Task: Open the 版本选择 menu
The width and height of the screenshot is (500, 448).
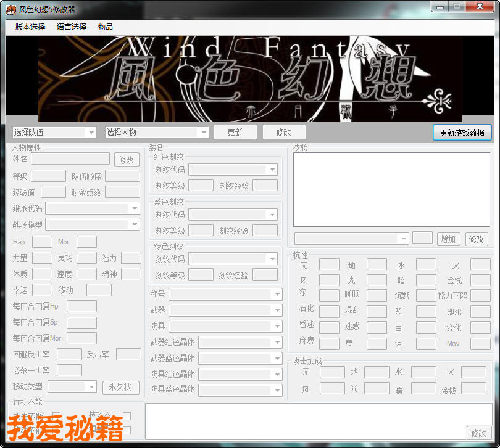Action: point(30,27)
